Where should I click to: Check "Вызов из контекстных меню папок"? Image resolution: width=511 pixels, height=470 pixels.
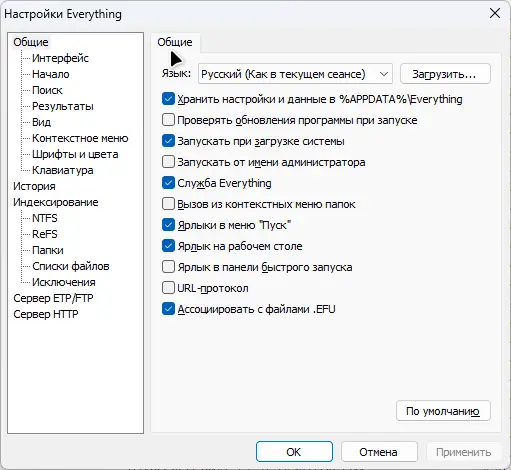point(168,204)
